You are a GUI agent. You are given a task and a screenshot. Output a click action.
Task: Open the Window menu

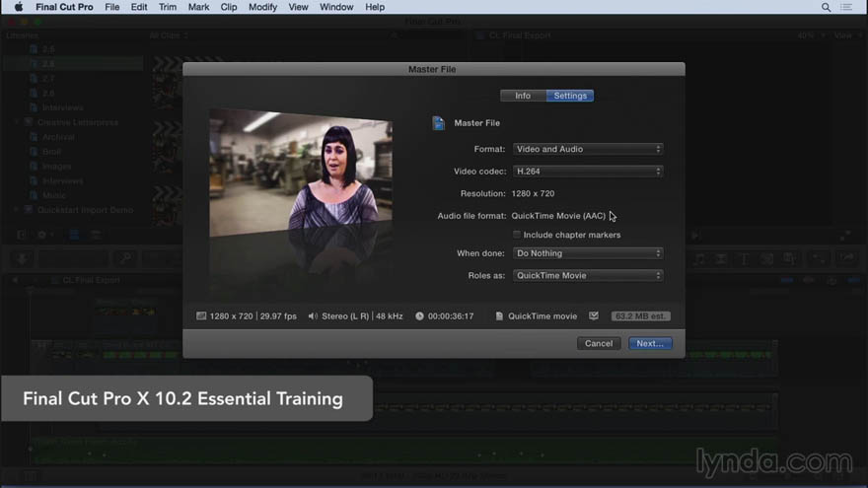[x=336, y=7]
